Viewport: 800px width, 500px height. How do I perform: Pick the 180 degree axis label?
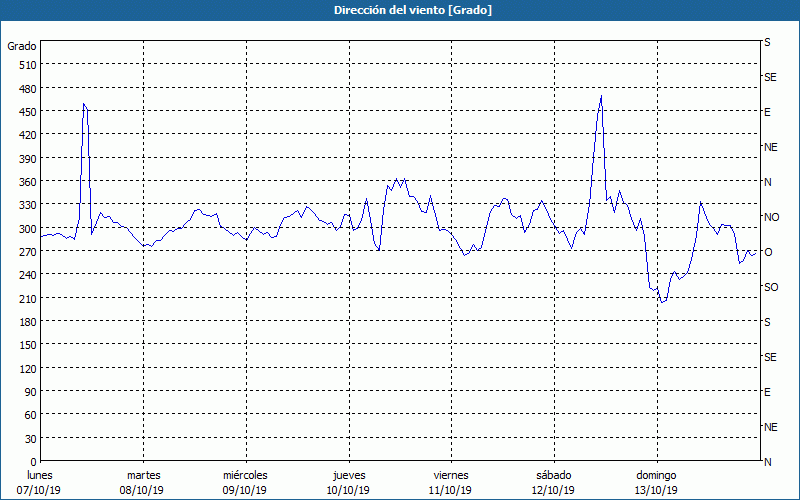(x=28, y=322)
